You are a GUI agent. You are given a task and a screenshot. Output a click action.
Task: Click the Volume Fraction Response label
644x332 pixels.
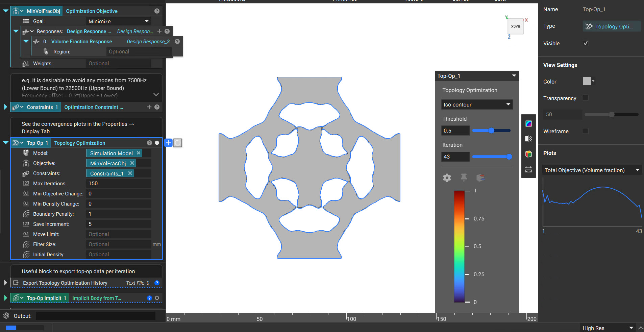click(x=81, y=41)
